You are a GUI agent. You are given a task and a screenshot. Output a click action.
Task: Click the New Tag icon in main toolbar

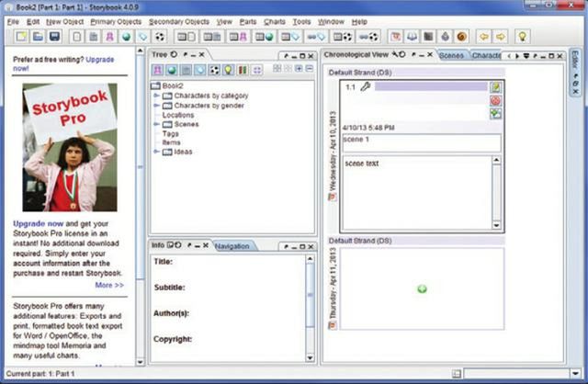143,37
